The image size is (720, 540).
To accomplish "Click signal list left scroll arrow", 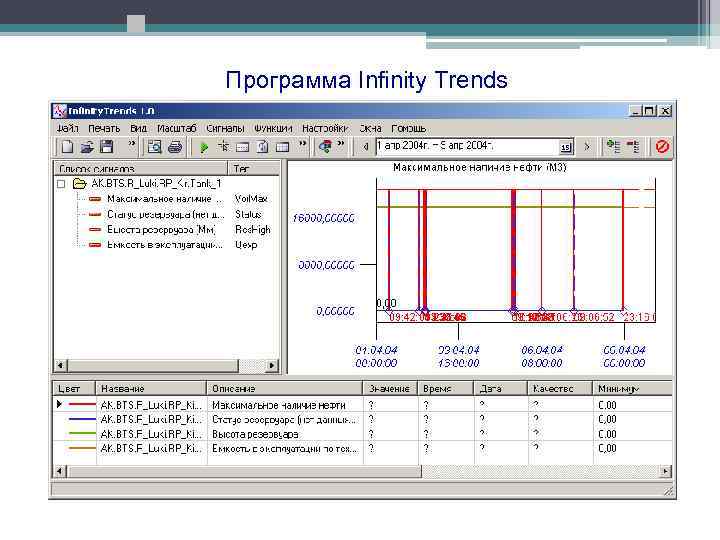I will (61, 366).
